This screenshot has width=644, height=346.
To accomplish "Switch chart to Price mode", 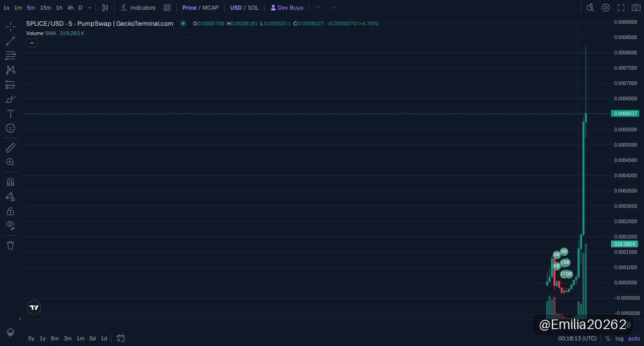I will (189, 8).
